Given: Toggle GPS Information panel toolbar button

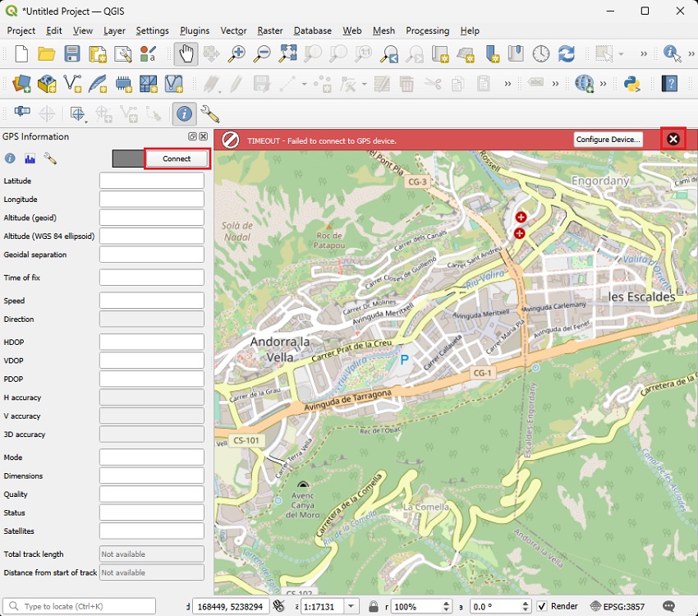Looking at the screenshot, I should (185, 114).
